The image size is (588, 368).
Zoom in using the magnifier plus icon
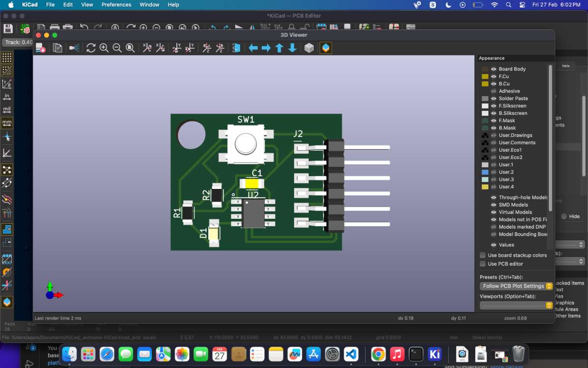click(104, 48)
